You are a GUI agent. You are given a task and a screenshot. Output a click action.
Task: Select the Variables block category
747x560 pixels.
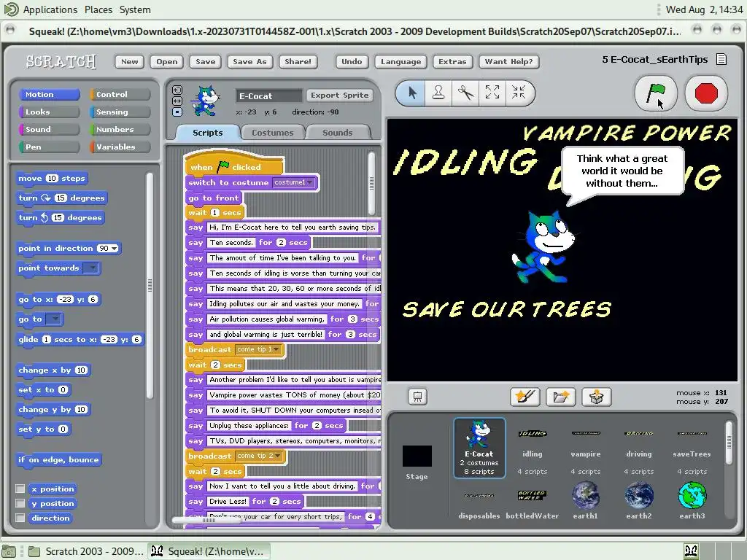tap(120, 147)
